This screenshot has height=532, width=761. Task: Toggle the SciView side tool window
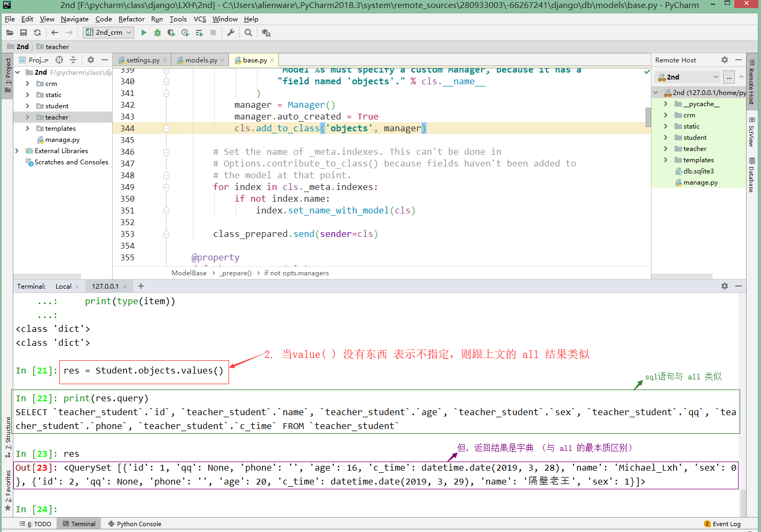[x=751, y=132]
